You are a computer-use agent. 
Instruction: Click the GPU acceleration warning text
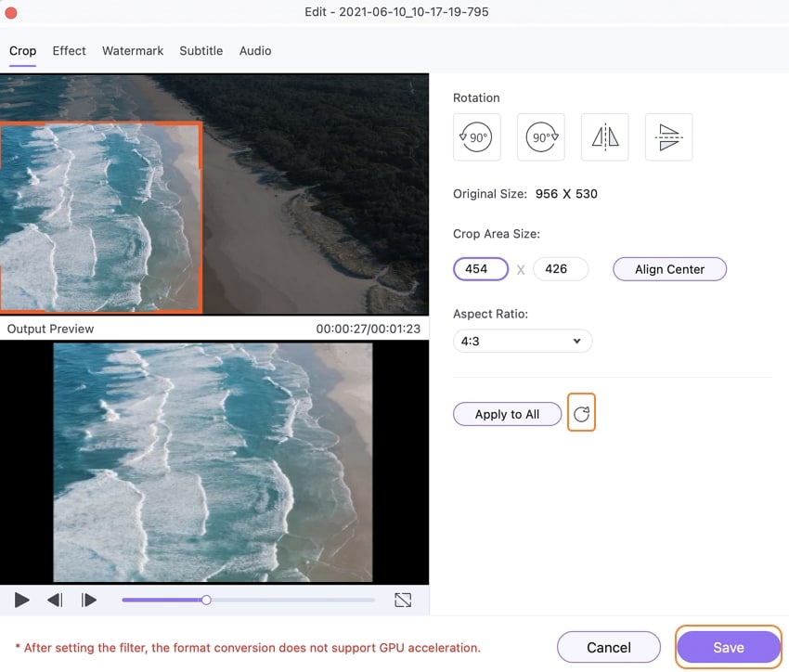(x=248, y=648)
